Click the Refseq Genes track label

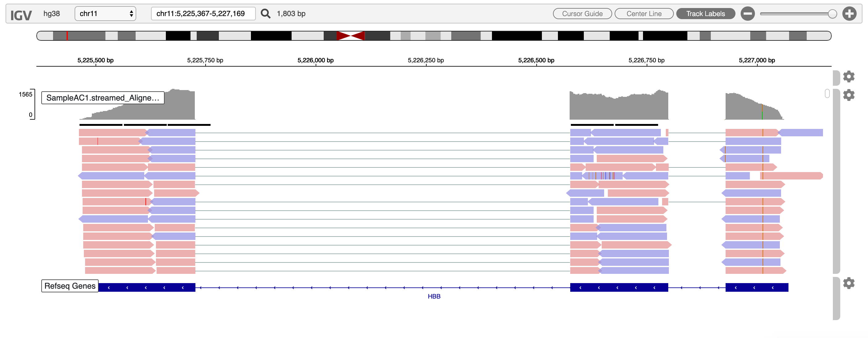[70, 286]
